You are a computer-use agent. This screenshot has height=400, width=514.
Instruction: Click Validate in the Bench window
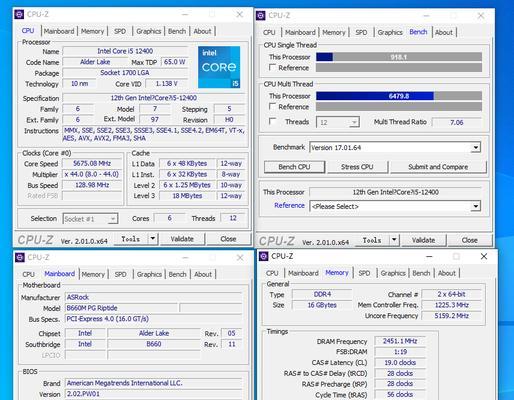coord(423,240)
